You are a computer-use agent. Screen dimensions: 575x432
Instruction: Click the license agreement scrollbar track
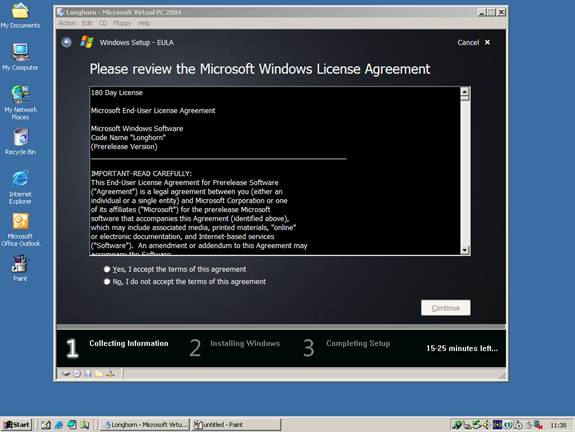click(465, 172)
